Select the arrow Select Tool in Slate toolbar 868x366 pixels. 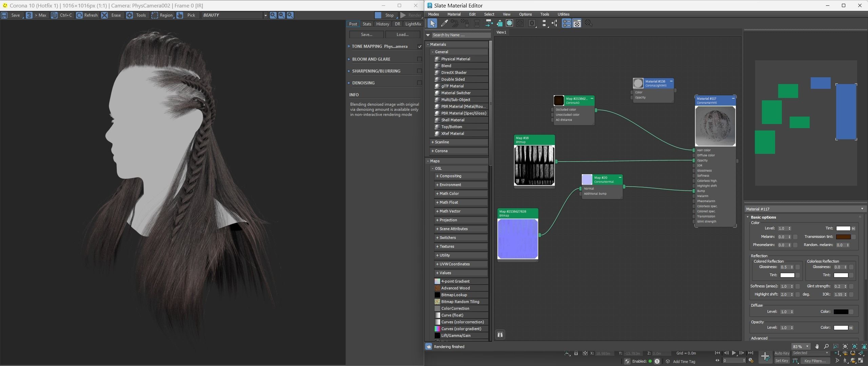pyautogui.click(x=432, y=23)
